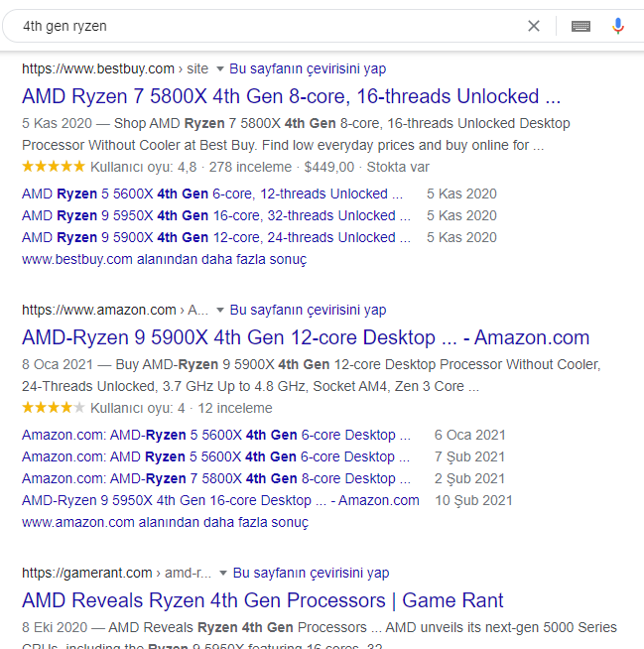Expand dropdown arrow next to gamerant.com URL
This screenshot has width=644, height=649.
pyautogui.click(x=223, y=574)
